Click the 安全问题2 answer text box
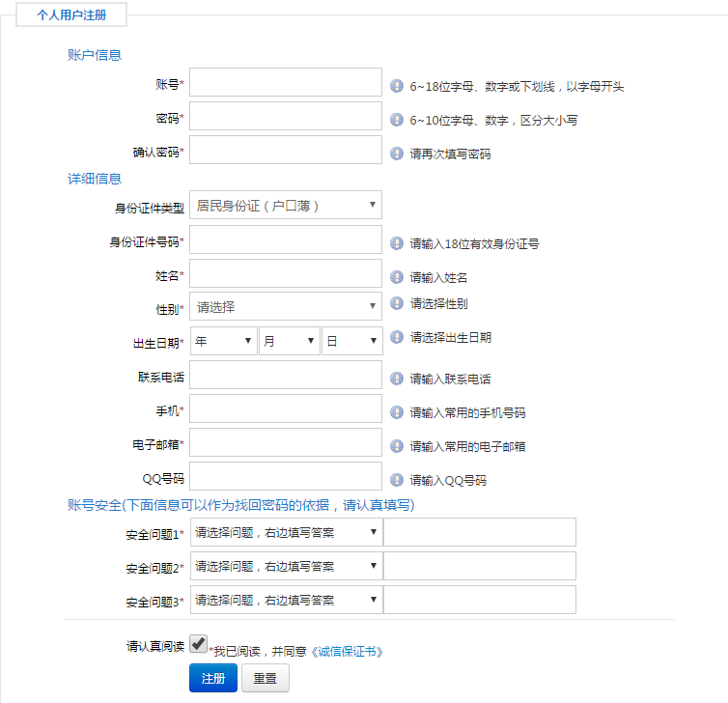Viewport: 728px width, 703px height. pos(479,566)
